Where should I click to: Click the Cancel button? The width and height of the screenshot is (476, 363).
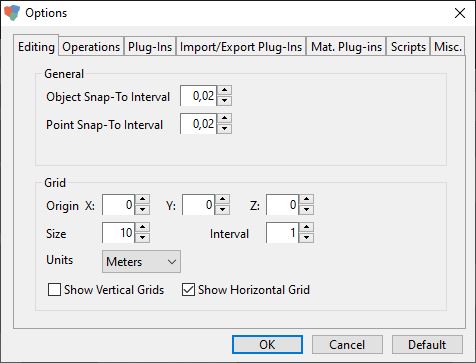(347, 345)
